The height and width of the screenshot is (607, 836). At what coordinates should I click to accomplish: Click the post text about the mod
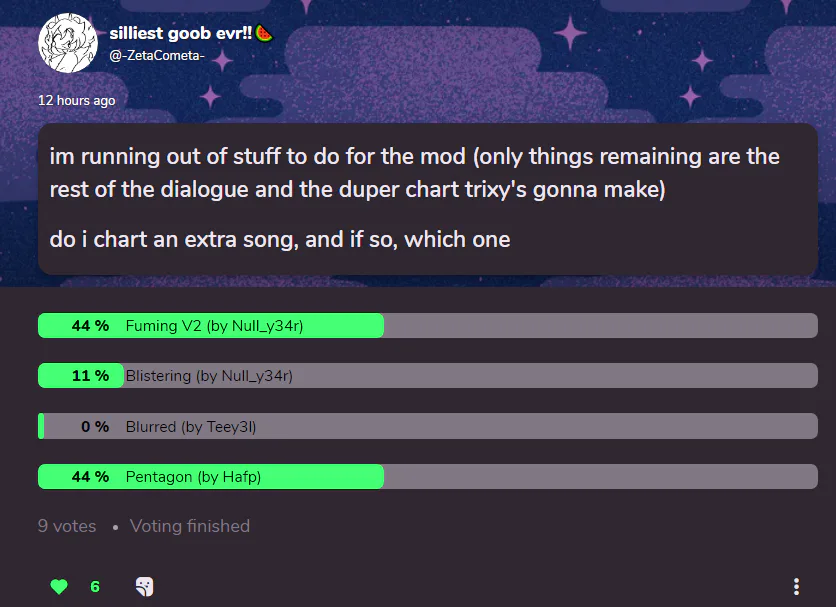coord(415,173)
